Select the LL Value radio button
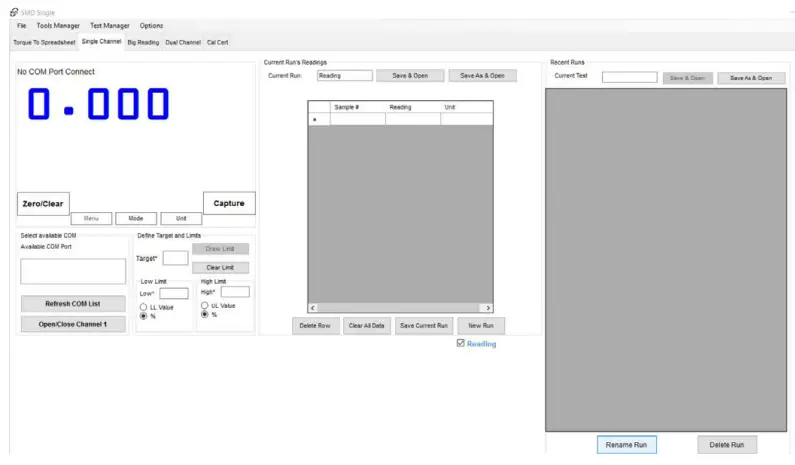Viewport: 795px width, 465px height. click(143, 307)
